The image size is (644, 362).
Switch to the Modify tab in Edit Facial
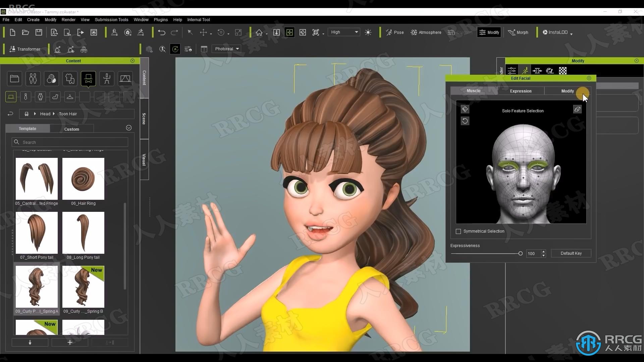[568, 91]
